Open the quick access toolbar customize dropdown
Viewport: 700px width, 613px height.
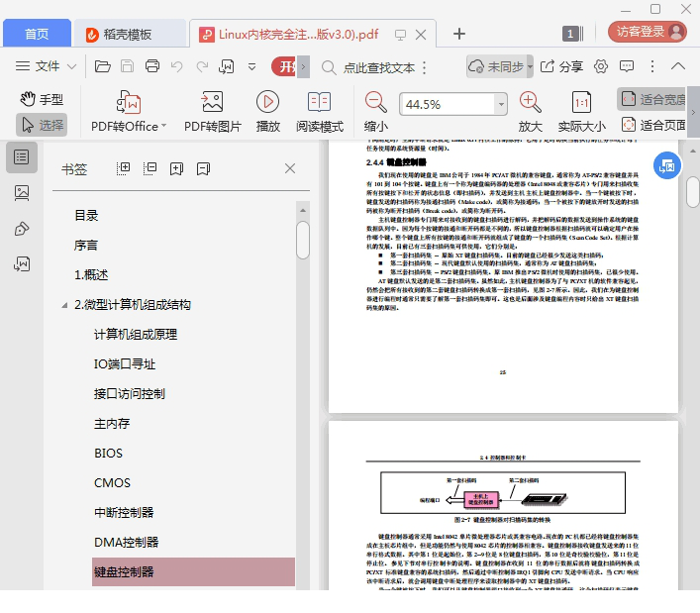(x=251, y=67)
